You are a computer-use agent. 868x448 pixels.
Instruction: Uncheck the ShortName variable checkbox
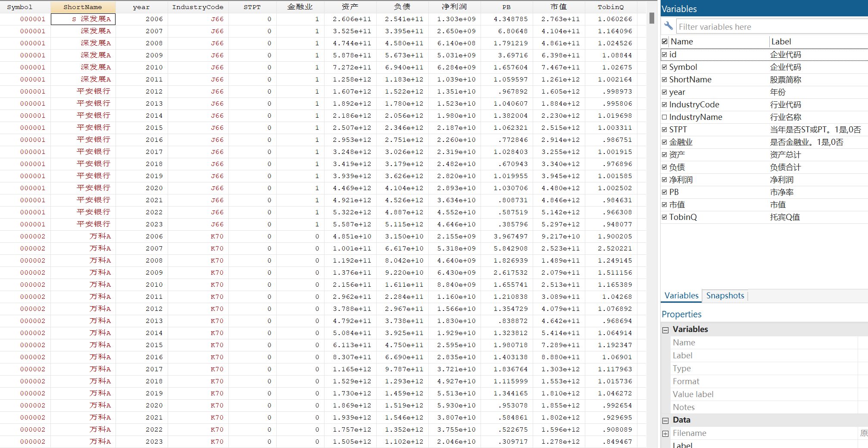[x=665, y=80]
